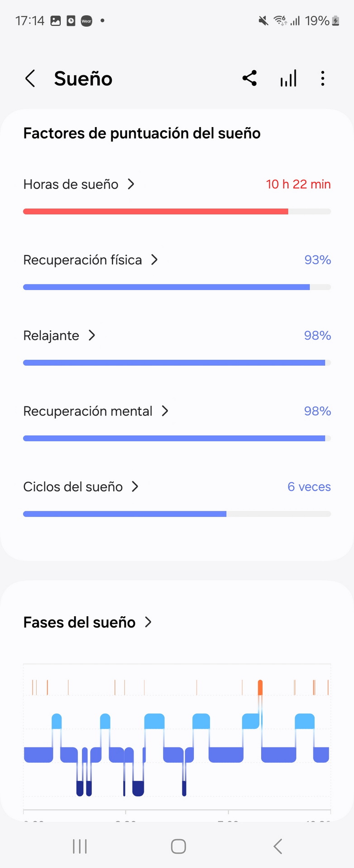Screen dimensions: 354x868
Task: Tap the back arrow next to Sueño
Action: click(x=30, y=79)
